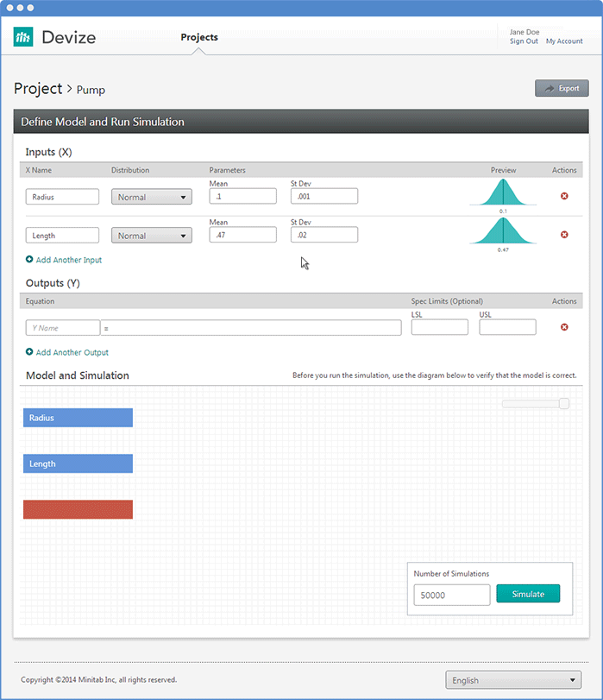Click the diagram zoom slider handle
The image size is (603, 700).
click(564, 404)
